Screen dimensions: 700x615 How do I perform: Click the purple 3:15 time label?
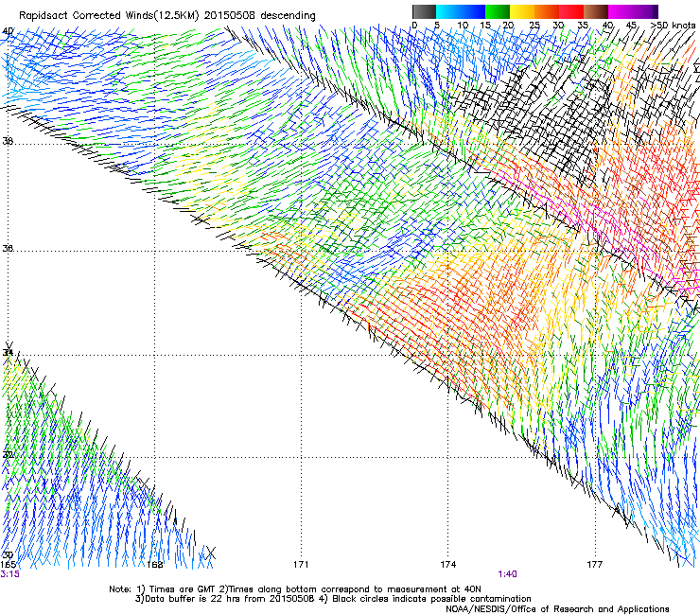click(x=9, y=574)
